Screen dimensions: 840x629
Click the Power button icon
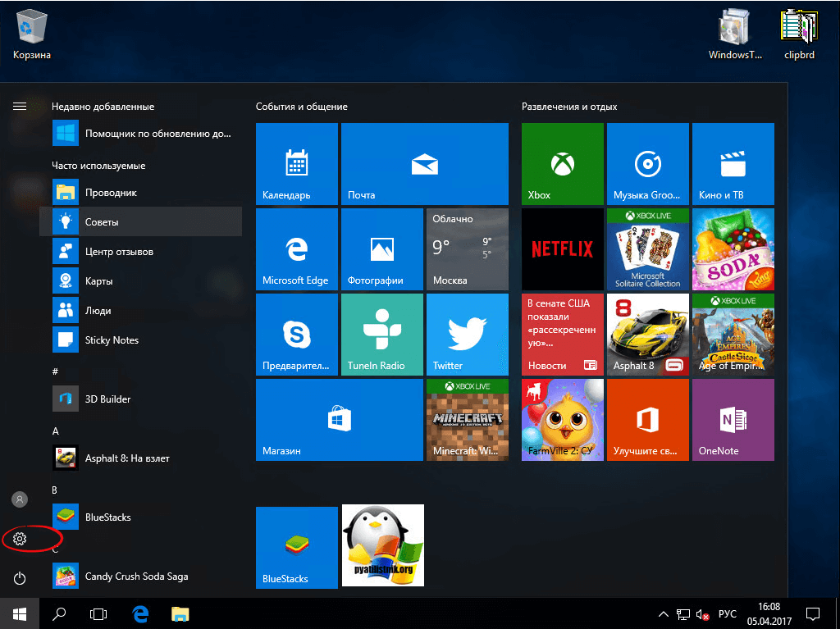(x=21, y=578)
